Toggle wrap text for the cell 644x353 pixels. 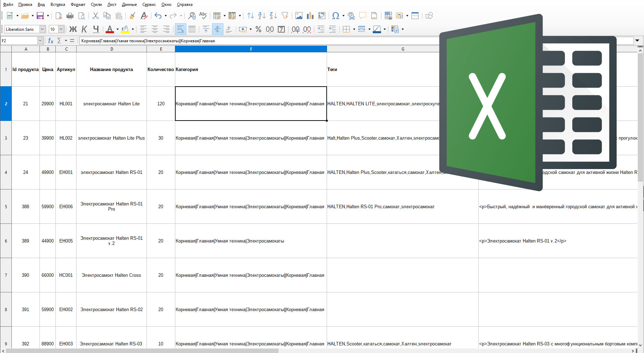coord(180,29)
